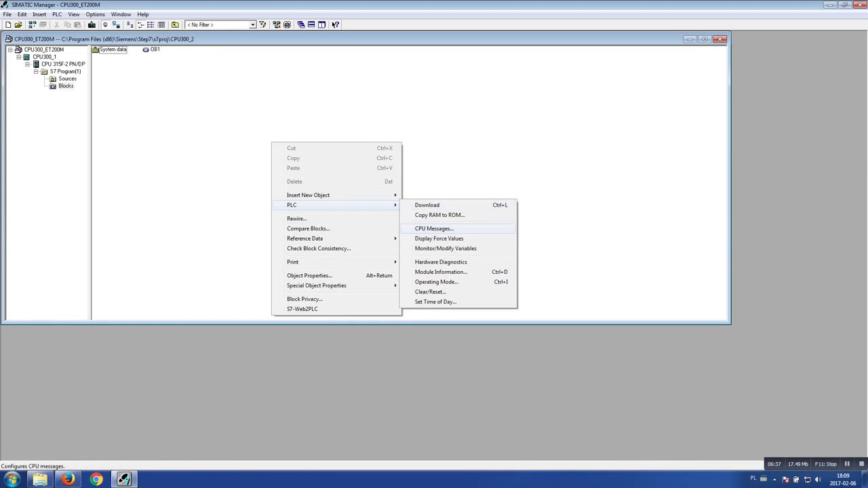Choose S7-Web2PLC in context menu
This screenshot has height=488, width=868.
pyautogui.click(x=336, y=309)
